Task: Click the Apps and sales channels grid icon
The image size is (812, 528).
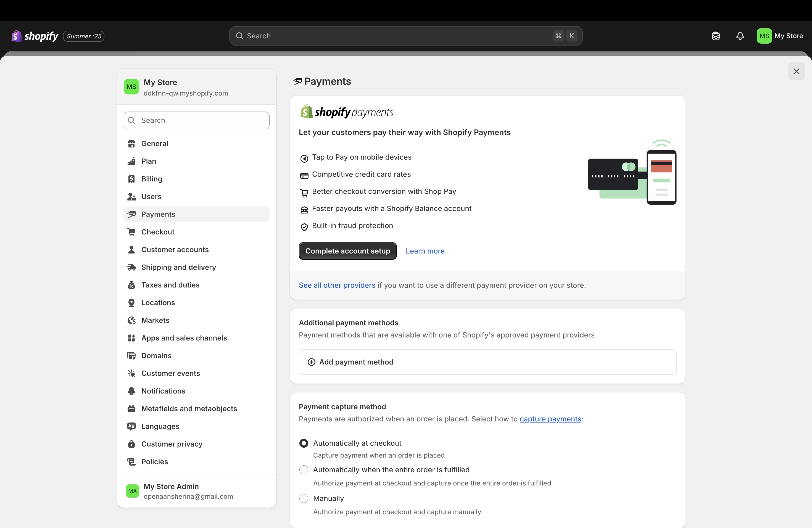Action: 131,338
